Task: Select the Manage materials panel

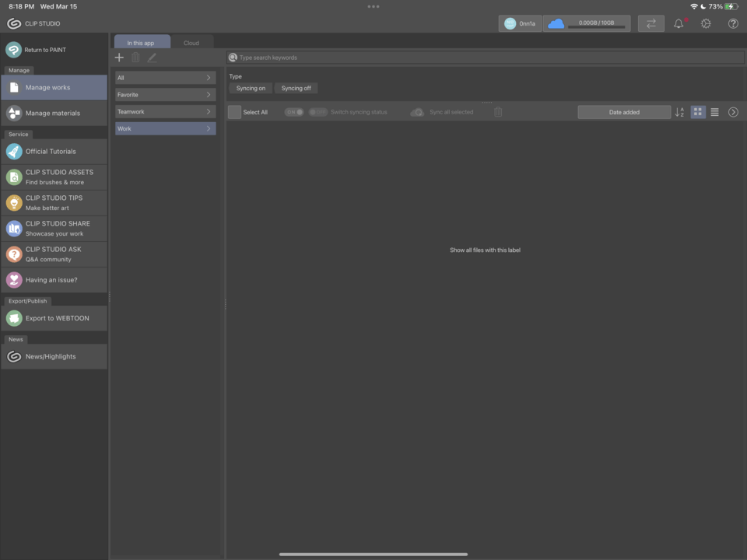Action: pyautogui.click(x=54, y=113)
